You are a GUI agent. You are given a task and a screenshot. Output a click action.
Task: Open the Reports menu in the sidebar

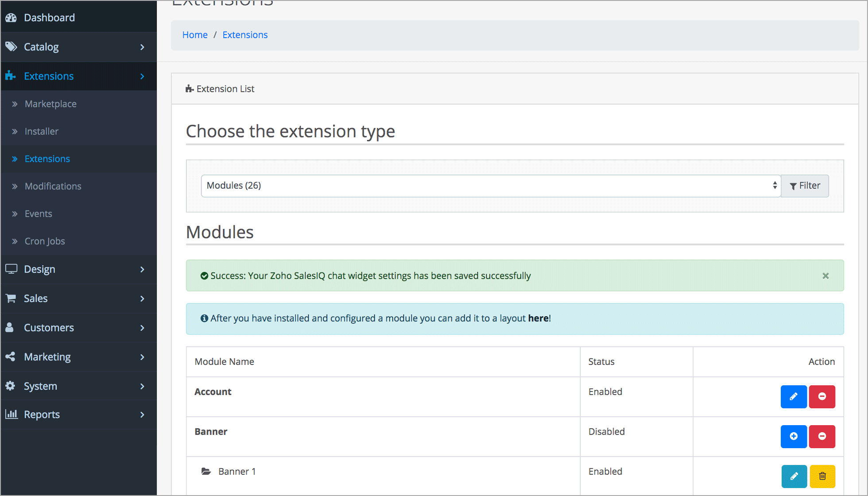point(78,415)
